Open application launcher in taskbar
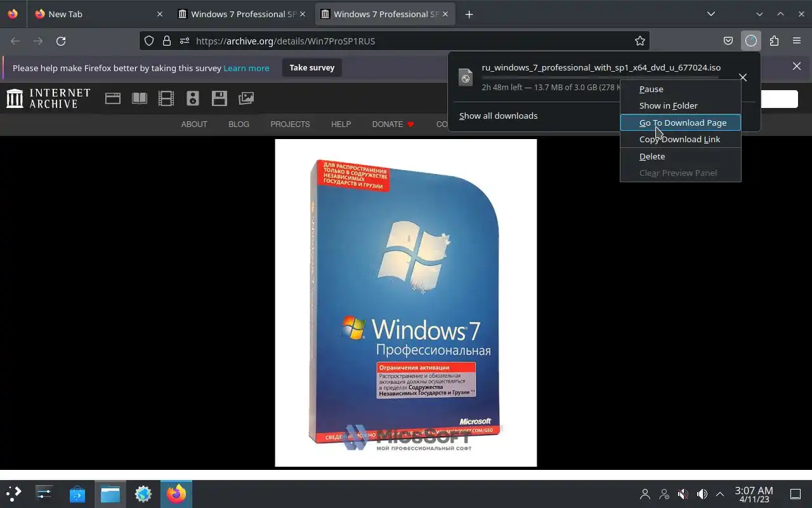 [x=13, y=493]
